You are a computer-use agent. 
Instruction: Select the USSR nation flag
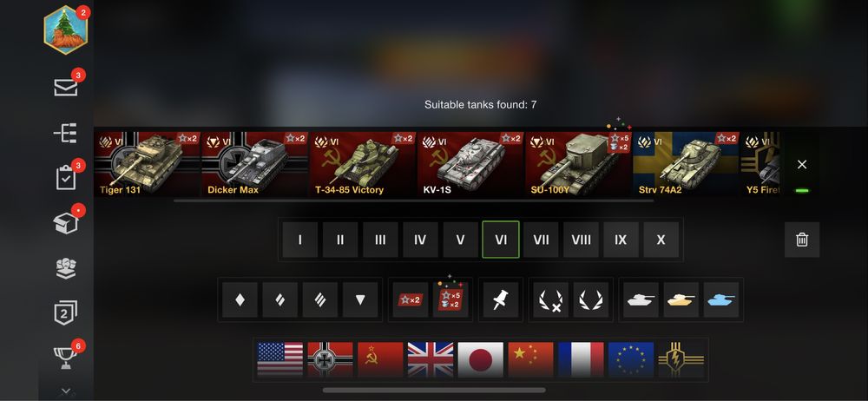coord(380,359)
